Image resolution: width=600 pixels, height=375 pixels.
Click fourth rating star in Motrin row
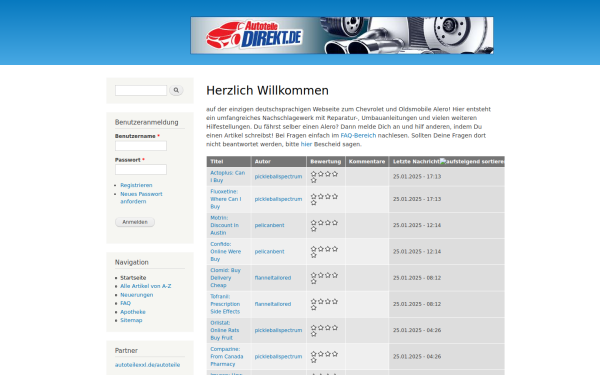(335, 222)
